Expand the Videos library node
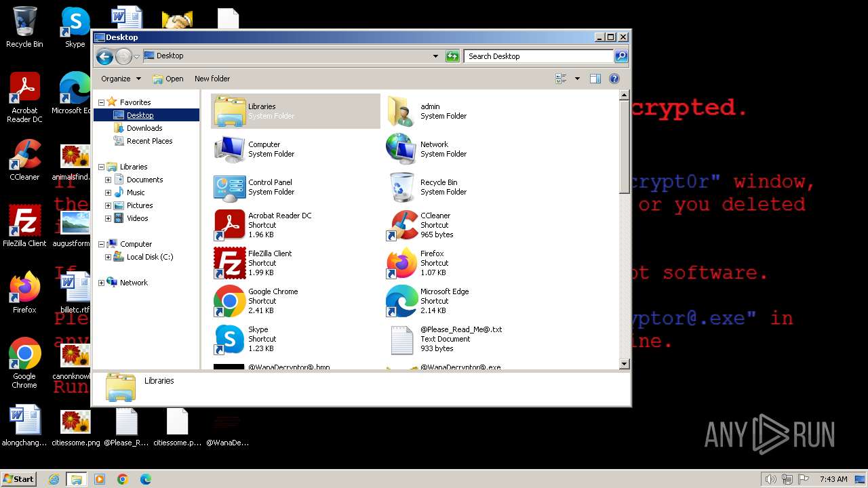868x488 pixels. tap(108, 218)
